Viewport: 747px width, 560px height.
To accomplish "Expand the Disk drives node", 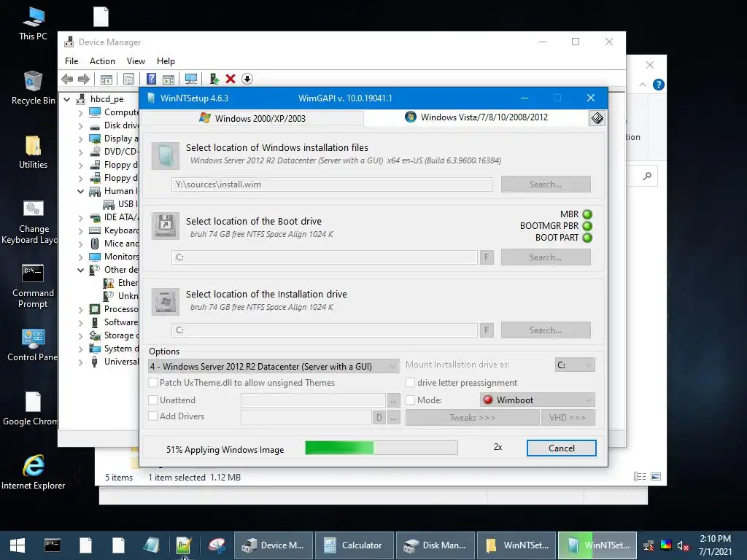I will 80,125.
